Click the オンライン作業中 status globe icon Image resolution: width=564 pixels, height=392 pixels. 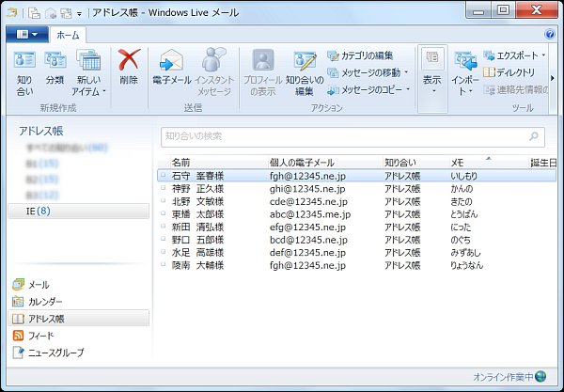click(x=540, y=377)
